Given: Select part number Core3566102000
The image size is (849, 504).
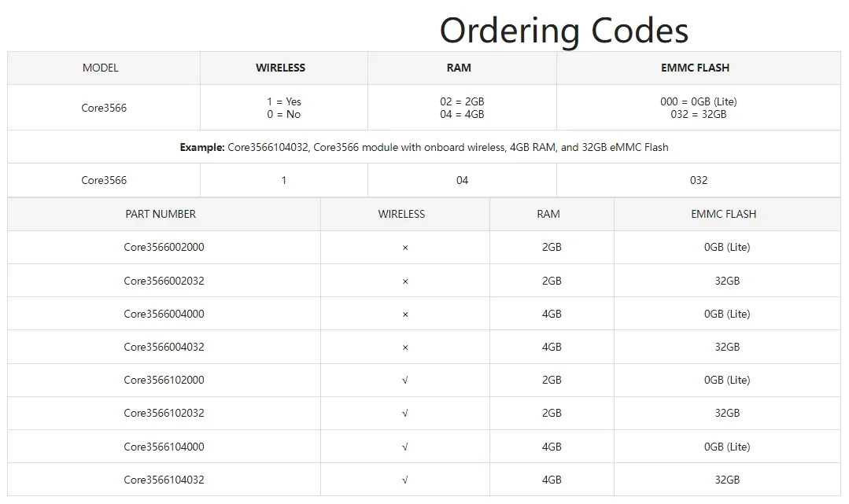Looking at the screenshot, I should 164,380.
